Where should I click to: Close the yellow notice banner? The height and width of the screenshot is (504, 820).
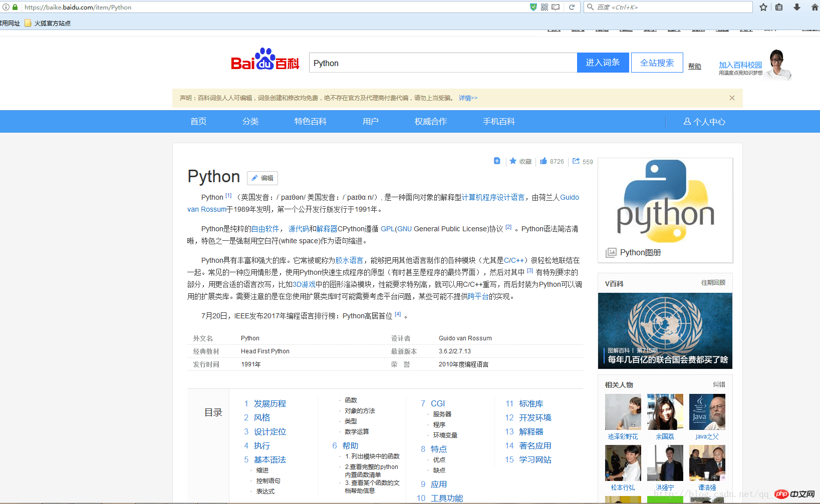point(732,98)
